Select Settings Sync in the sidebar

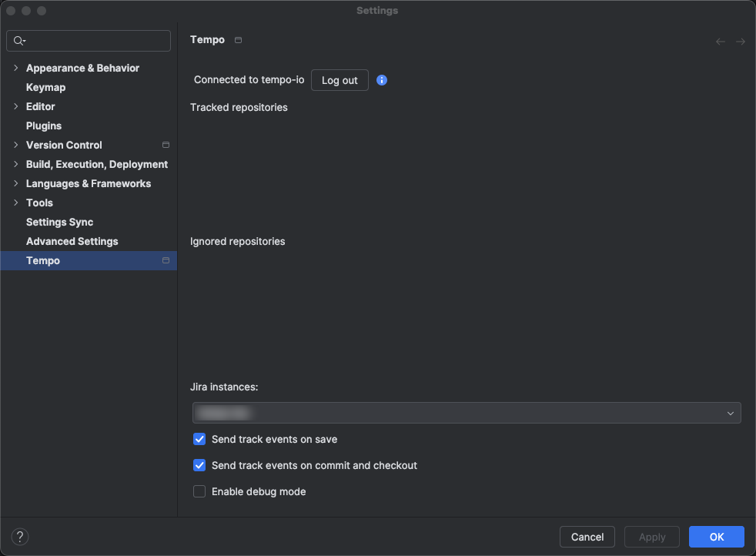[x=59, y=222]
